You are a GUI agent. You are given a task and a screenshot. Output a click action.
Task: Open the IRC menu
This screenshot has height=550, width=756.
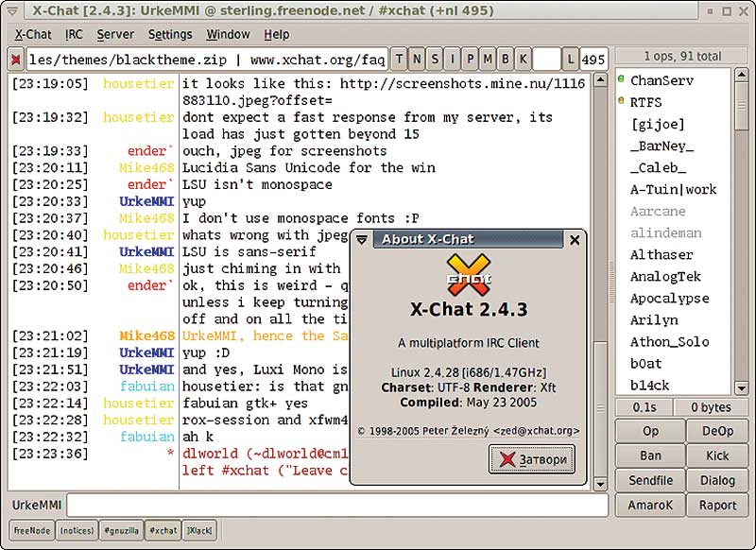[x=75, y=35]
